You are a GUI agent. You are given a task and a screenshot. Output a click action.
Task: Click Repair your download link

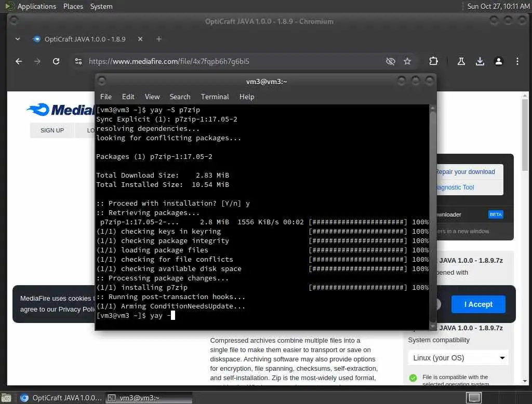[x=465, y=172]
